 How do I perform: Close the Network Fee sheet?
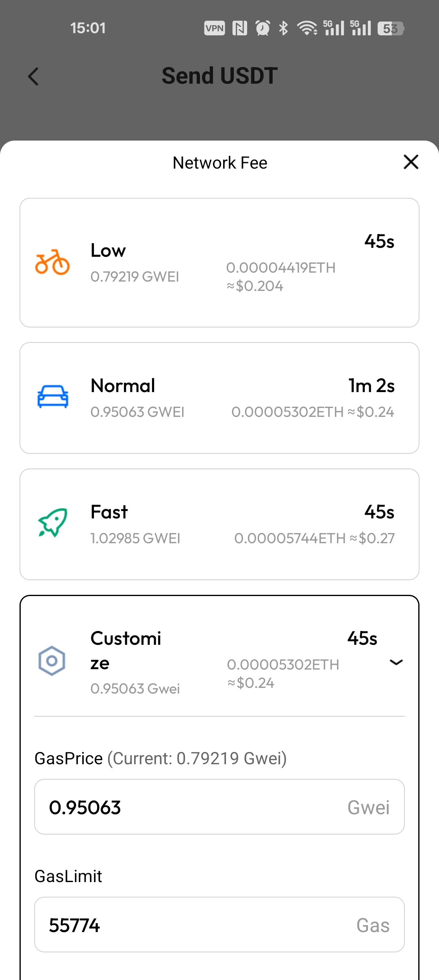pos(411,162)
